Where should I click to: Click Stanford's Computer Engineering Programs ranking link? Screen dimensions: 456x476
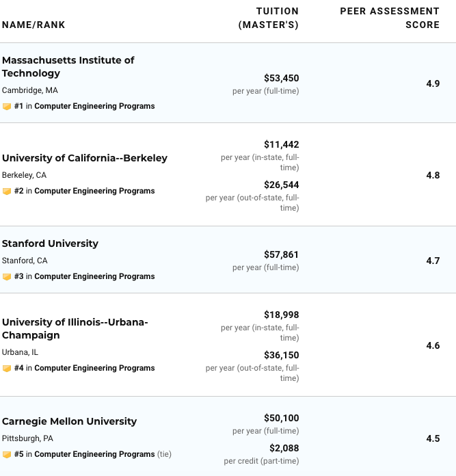tap(94, 277)
